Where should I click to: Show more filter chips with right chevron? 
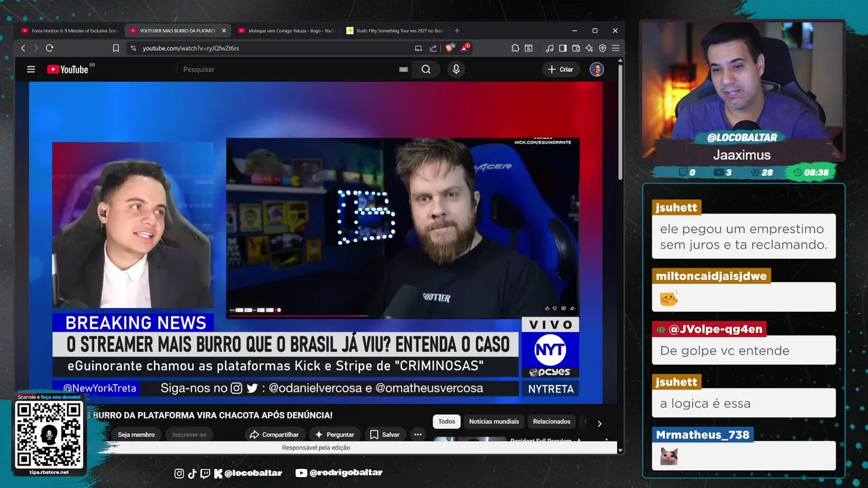(x=599, y=424)
